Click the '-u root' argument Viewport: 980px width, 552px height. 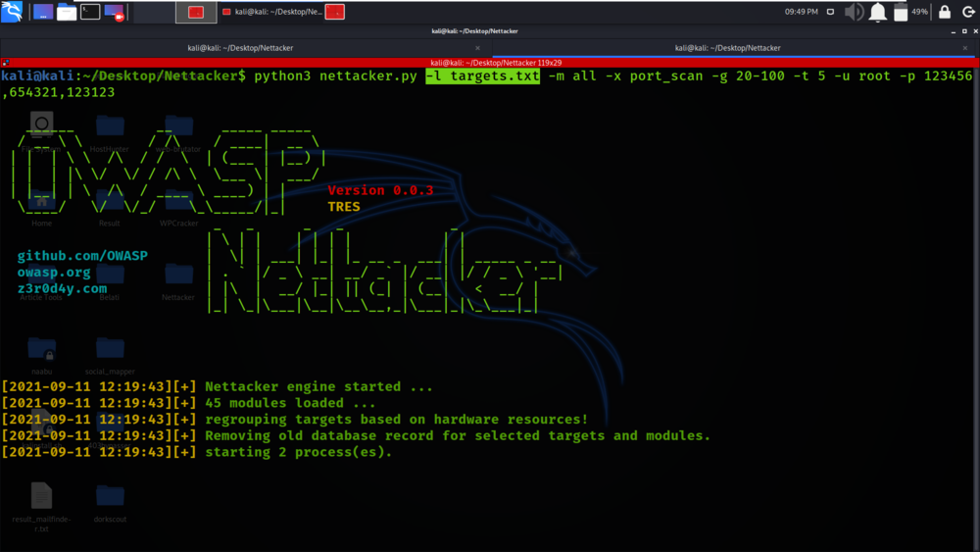[862, 76]
